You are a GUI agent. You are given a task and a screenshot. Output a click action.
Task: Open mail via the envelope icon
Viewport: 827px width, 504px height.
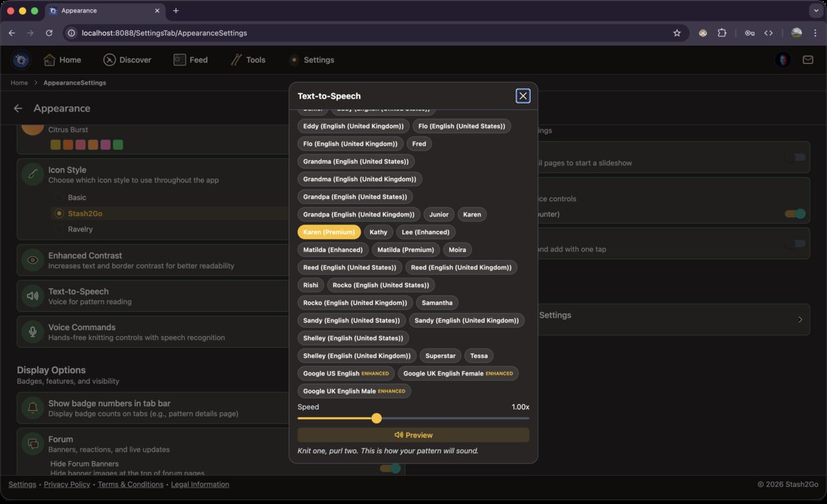coord(808,60)
